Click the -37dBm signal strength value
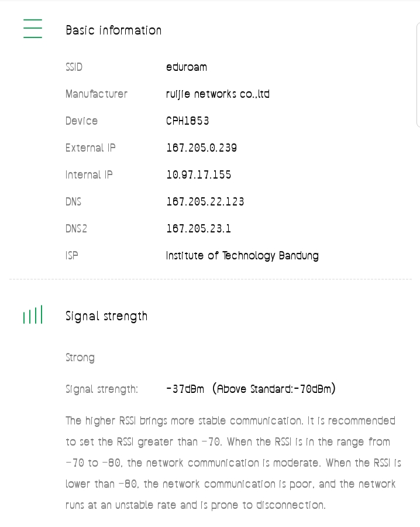 pyautogui.click(x=185, y=389)
